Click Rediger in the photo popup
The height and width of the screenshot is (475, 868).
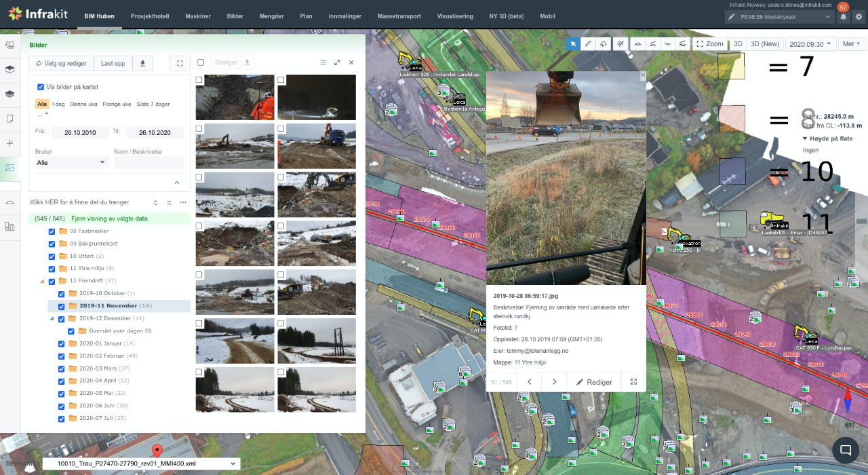coord(594,382)
